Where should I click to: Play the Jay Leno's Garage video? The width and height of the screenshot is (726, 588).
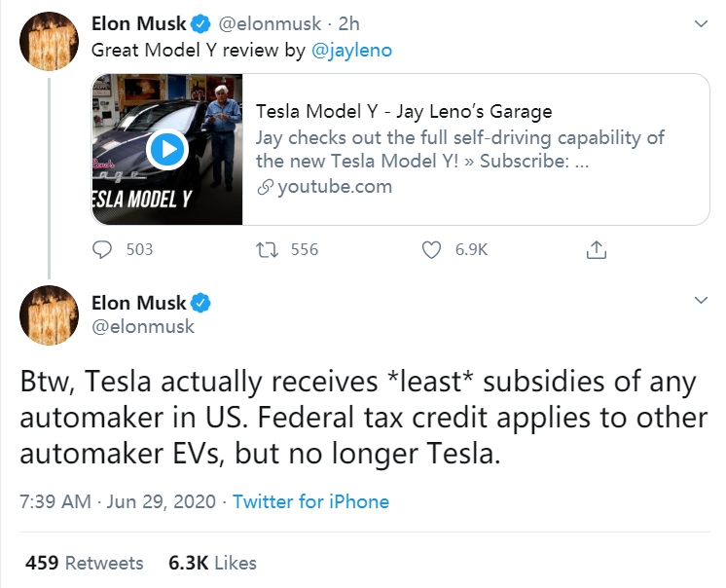[x=167, y=149]
